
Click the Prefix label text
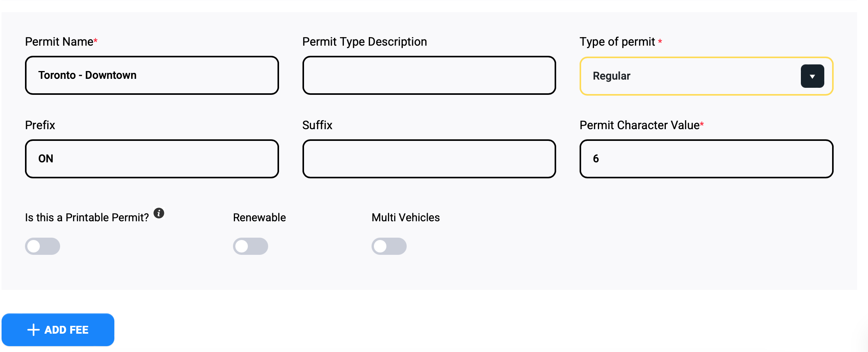(x=40, y=125)
